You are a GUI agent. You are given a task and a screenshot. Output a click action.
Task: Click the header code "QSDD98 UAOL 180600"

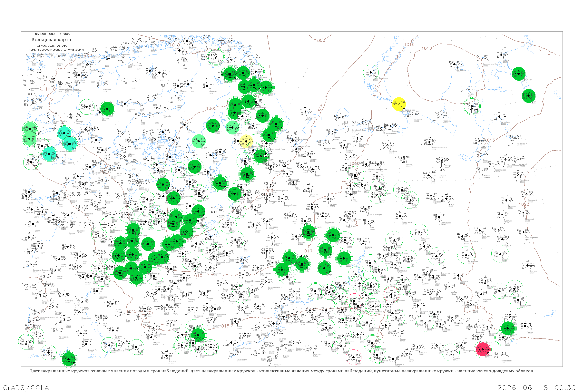tap(53, 34)
